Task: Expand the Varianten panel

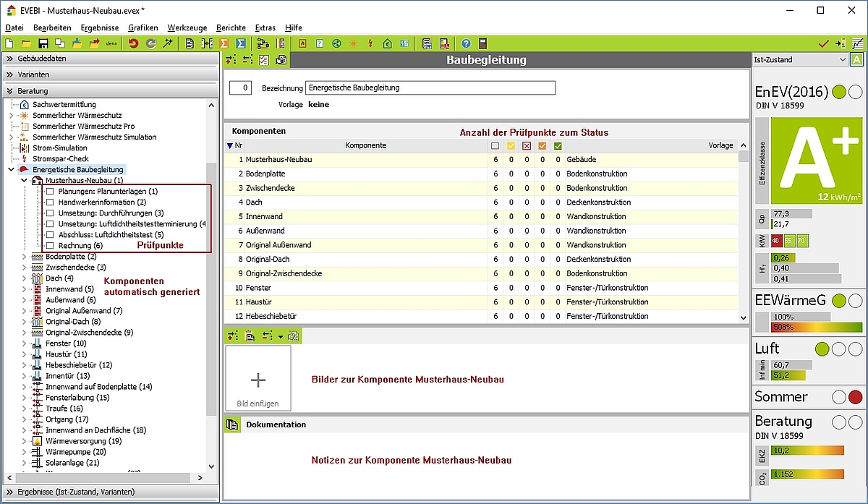Action: [x=109, y=74]
